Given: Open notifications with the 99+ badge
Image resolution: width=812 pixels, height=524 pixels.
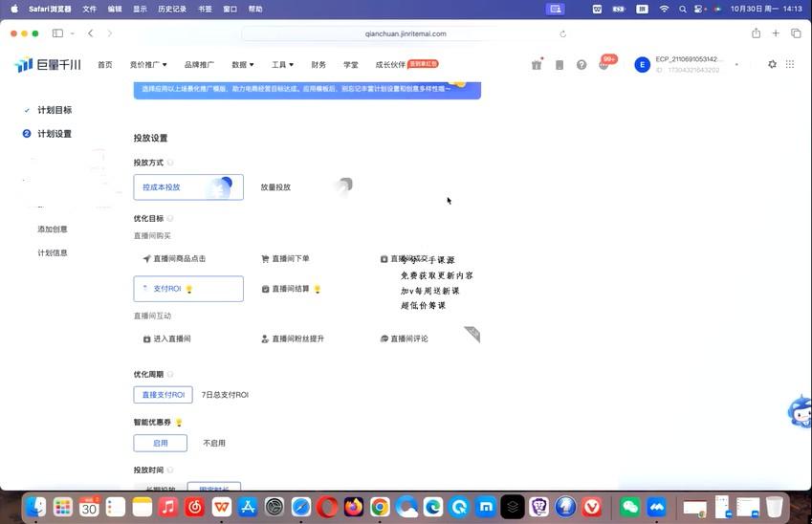Looking at the screenshot, I should pyautogui.click(x=604, y=64).
